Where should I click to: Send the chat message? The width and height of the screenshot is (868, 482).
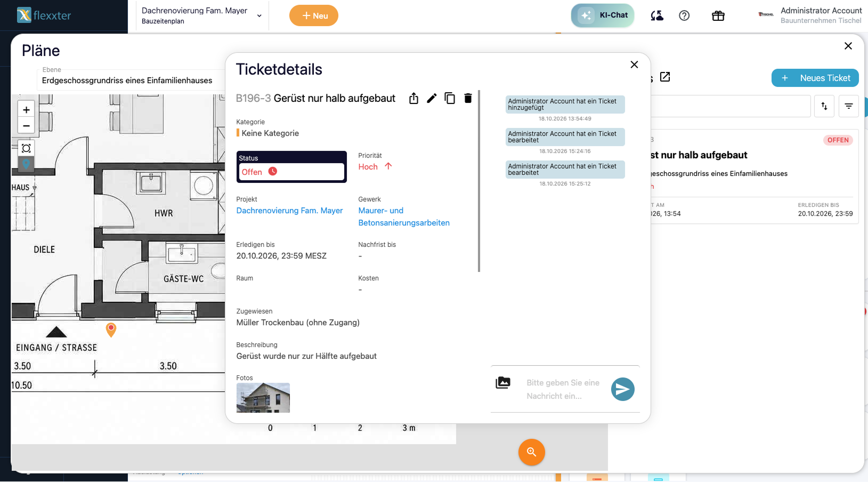coord(622,389)
